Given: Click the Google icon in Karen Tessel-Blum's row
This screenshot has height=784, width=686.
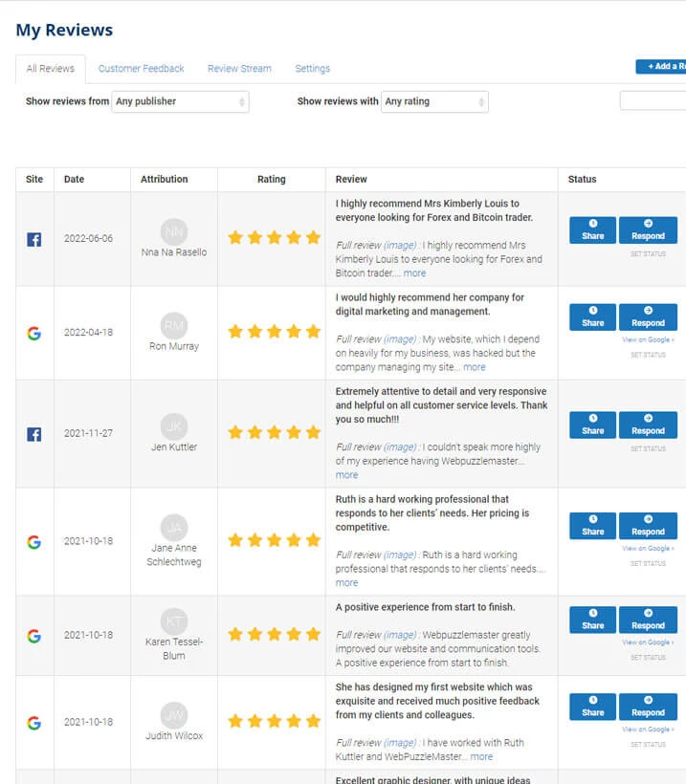Looking at the screenshot, I should [34, 636].
